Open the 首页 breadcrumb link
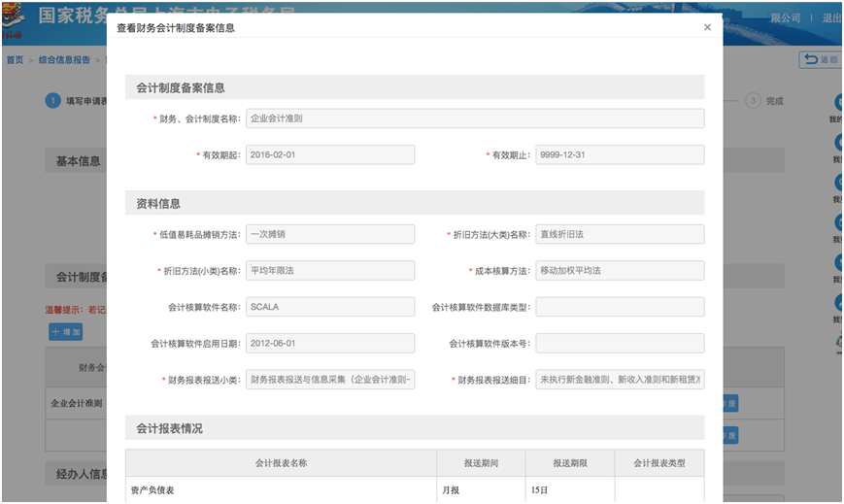The height and width of the screenshot is (504, 844). (x=15, y=60)
